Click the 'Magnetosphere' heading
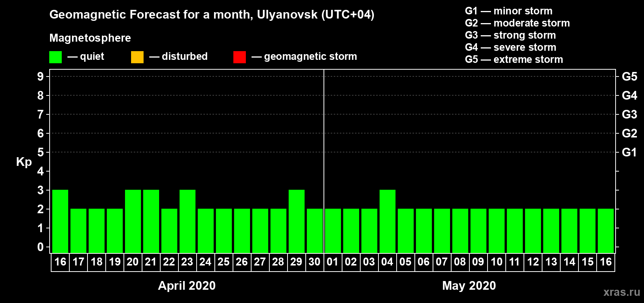Image resolution: width=644 pixels, height=303 pixels. pyautogui.click(x=90, y=38)
